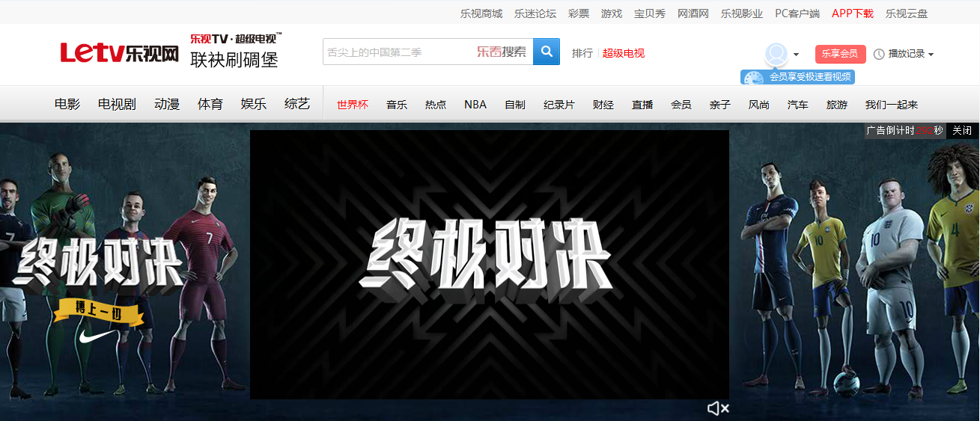Viewport: 980px width, 421px height.
Task: Select the 综艺 channel
Action: (x=297, y=104)
